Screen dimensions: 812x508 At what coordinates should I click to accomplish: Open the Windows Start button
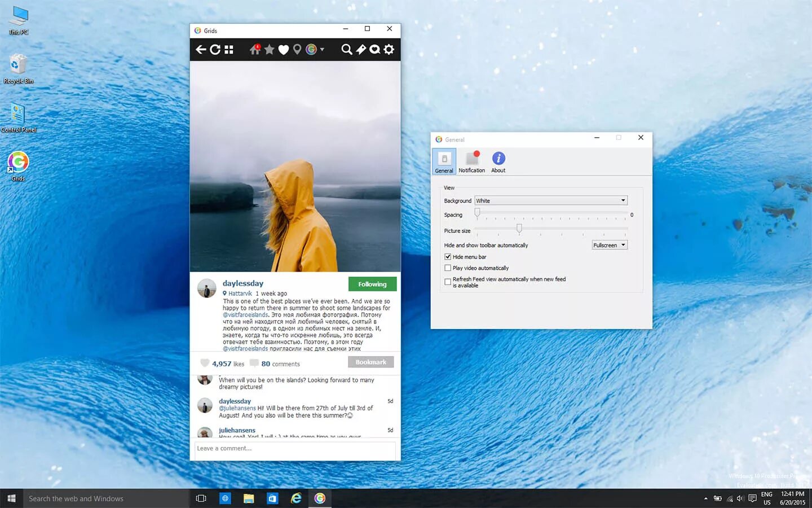(x=11, y=498)
